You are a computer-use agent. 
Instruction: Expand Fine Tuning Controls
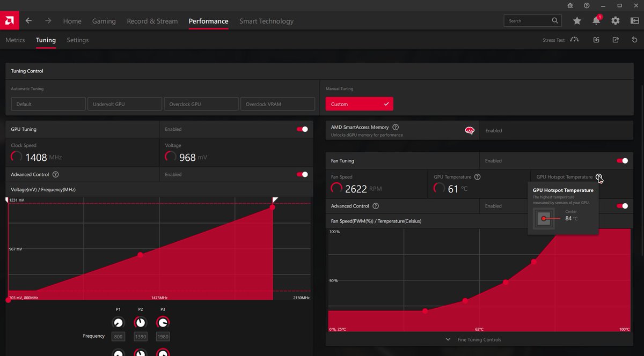pyautogui.click(x=474, y=339)
